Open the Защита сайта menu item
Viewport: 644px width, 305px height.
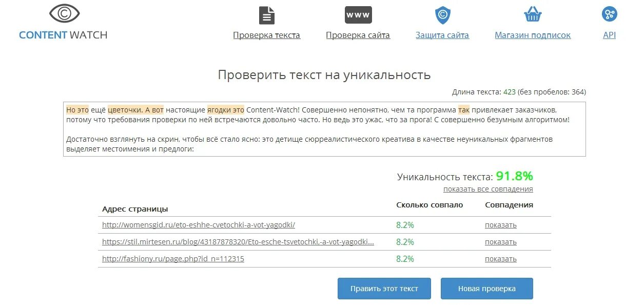pyautogui.click(x=442, y=35)
